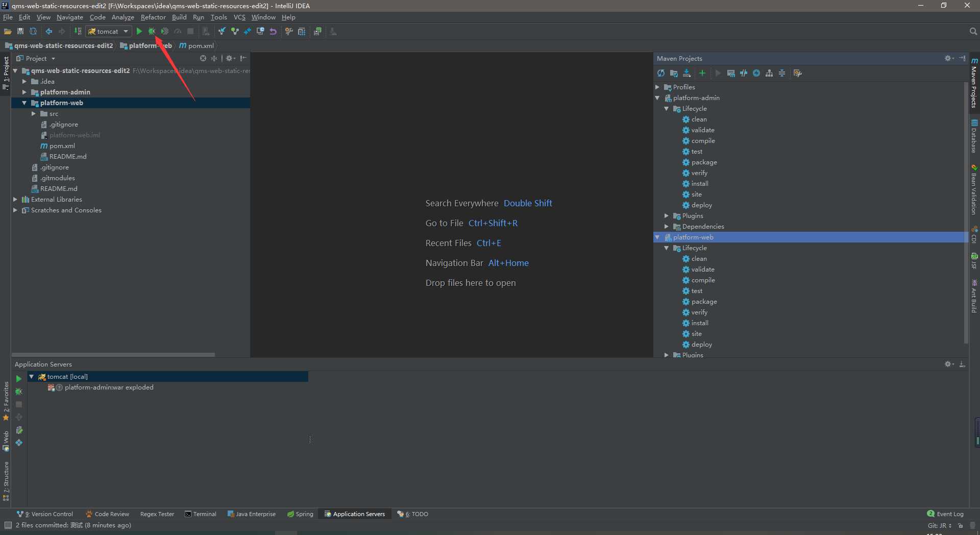Expand Profiles in Maven panel
Viewport: 980px width, 535px height.
pyautogui.click(x=657, y=87)
